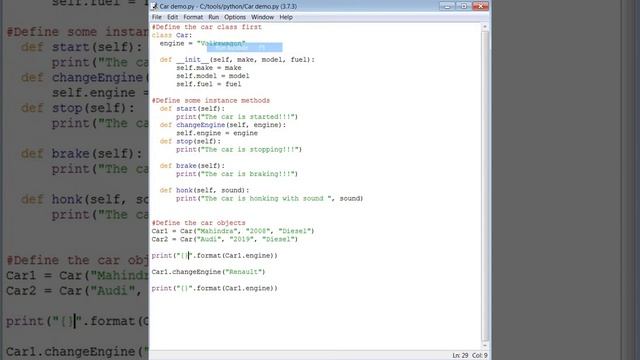Image resolution: width=640 pixels, height=360 pixels.
Task: Open the Run menu
Action: coord(213,17)
